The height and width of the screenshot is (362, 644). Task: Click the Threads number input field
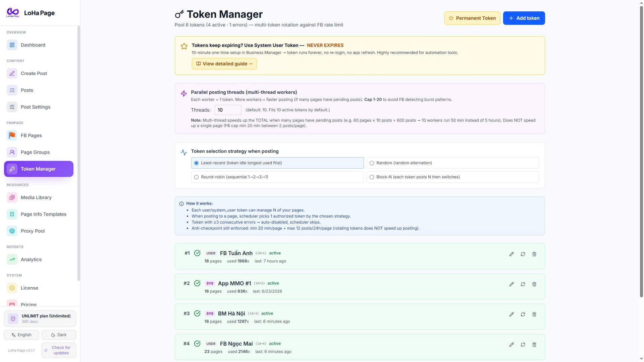coord(228,110)
